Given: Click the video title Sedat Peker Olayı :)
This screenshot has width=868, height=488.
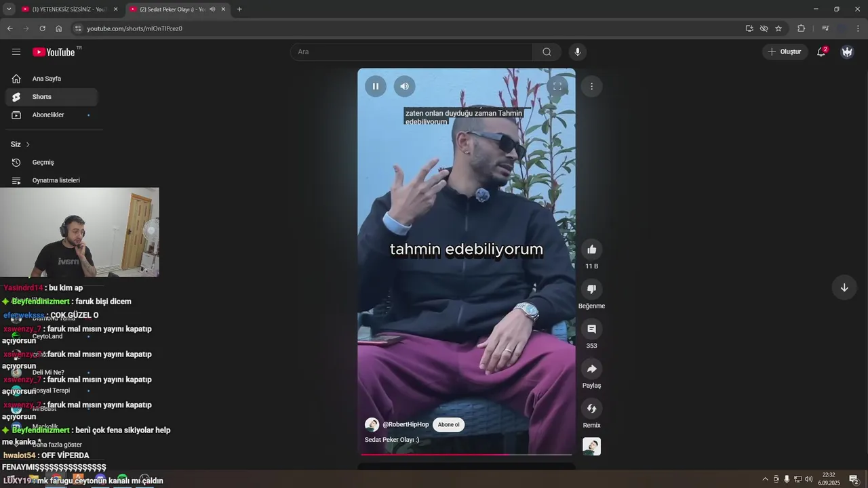Looking at the screenshot, I should click(392, 440).
